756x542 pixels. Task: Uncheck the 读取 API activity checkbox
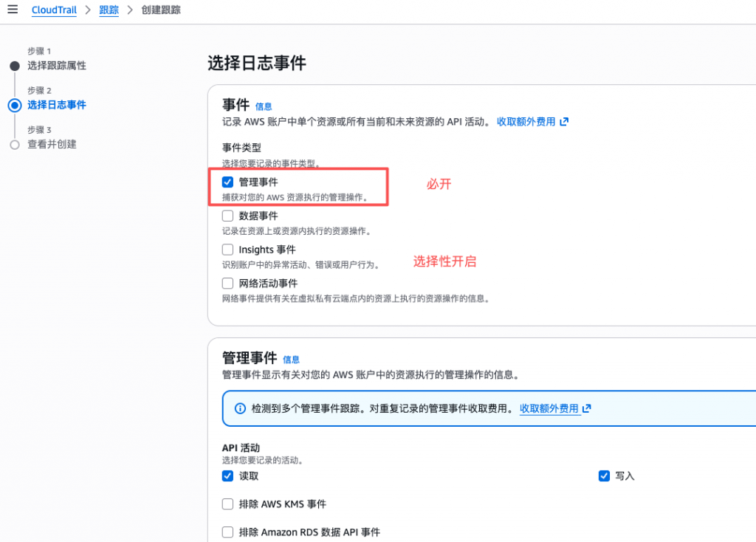click(228, 476)
